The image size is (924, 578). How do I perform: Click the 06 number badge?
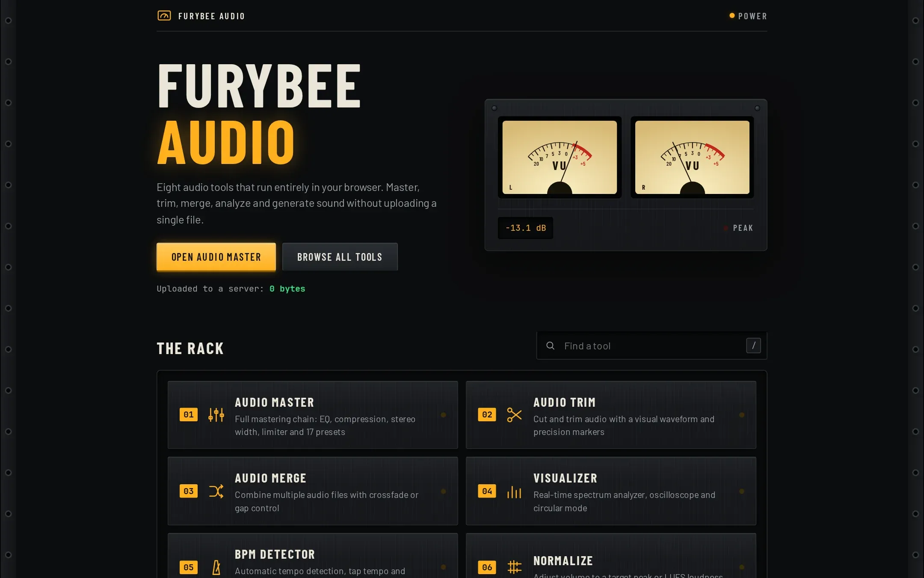coord(487,567)
